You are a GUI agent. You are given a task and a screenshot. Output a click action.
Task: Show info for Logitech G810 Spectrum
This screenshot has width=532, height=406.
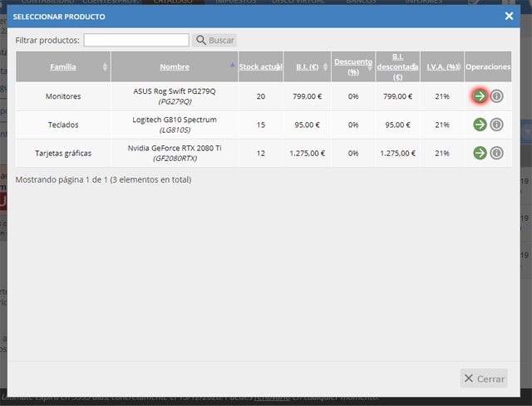496,125
